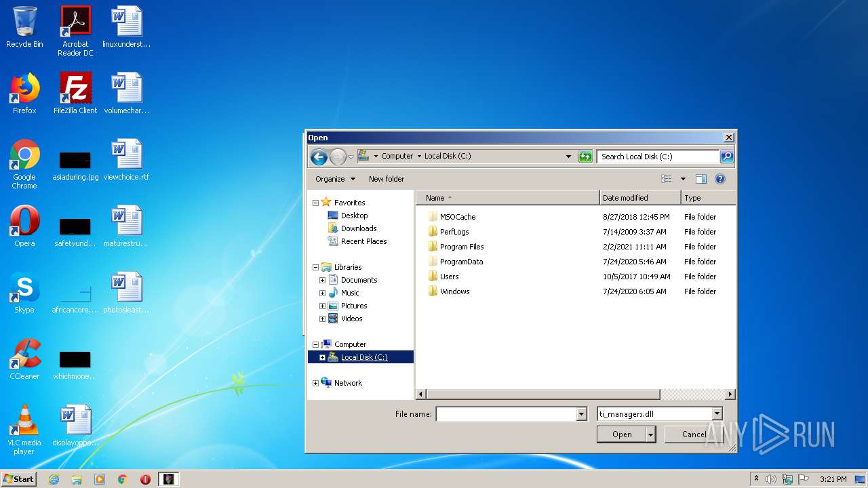Open view options dropdown arrow

(683, 179)
